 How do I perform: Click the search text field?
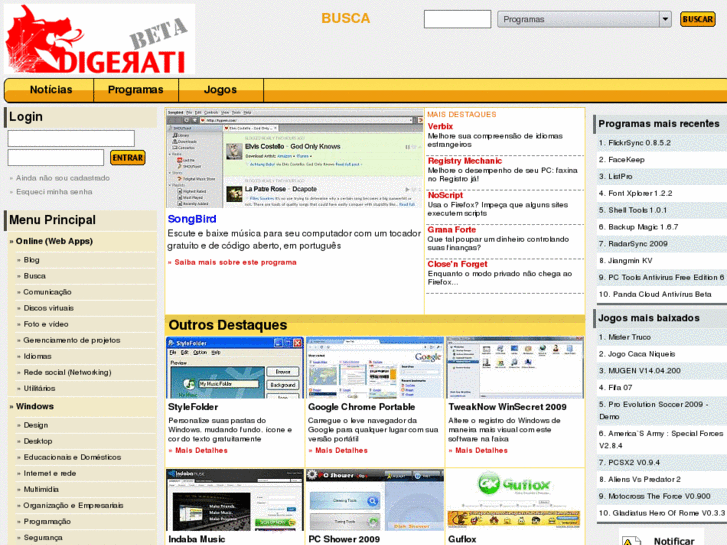457,19
